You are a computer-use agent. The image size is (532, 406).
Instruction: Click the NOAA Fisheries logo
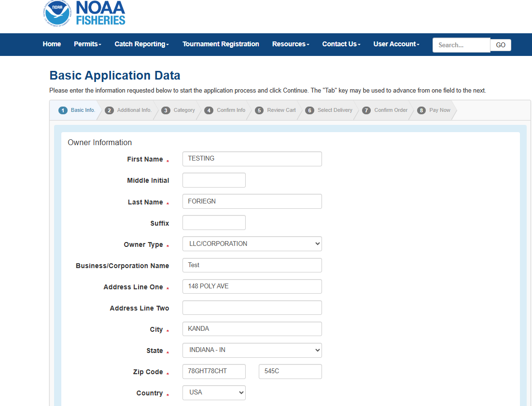[84, 13]
